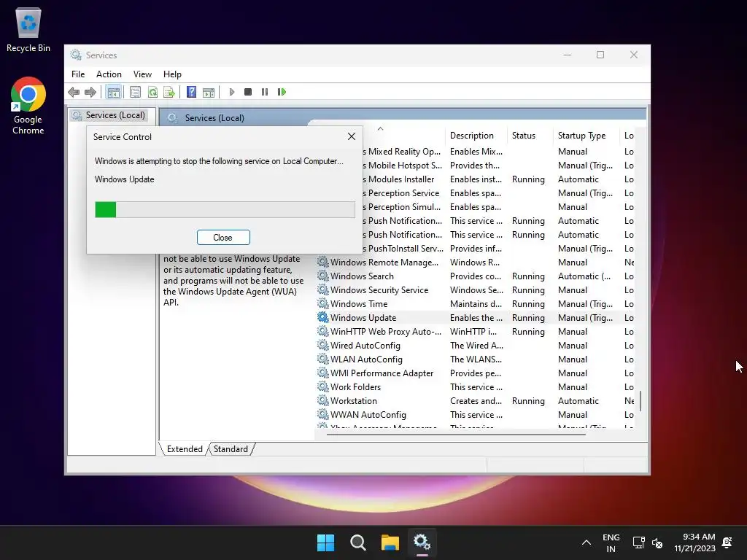This screenshot has height=560, width=747.
Task: Open the clock showing 9:34 AM
Action: tap(694, 542)
